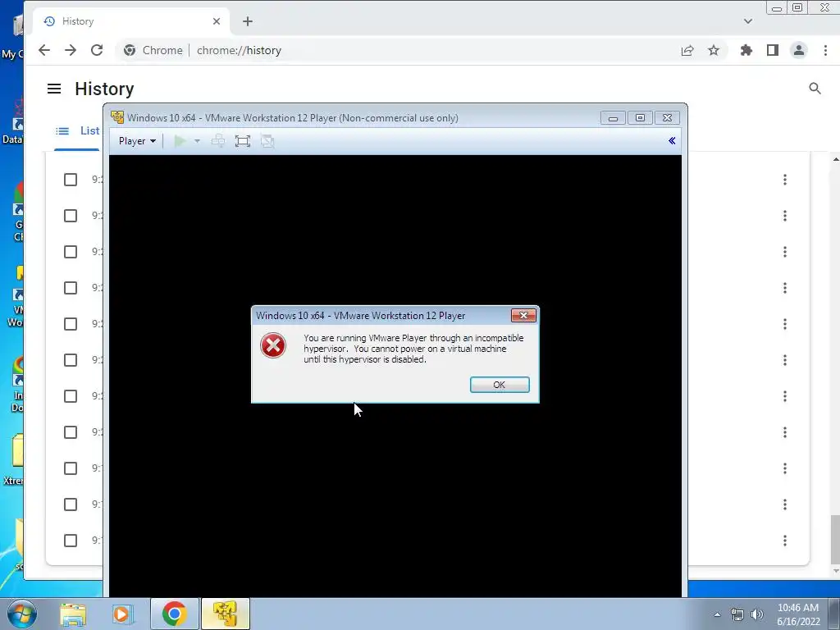Check the sixth history entry checkbox

[x=71, y=360]
